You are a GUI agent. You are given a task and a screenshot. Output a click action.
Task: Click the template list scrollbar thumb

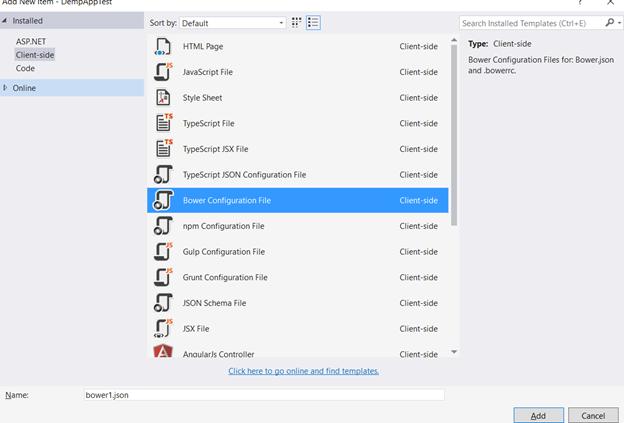point(454,135)
